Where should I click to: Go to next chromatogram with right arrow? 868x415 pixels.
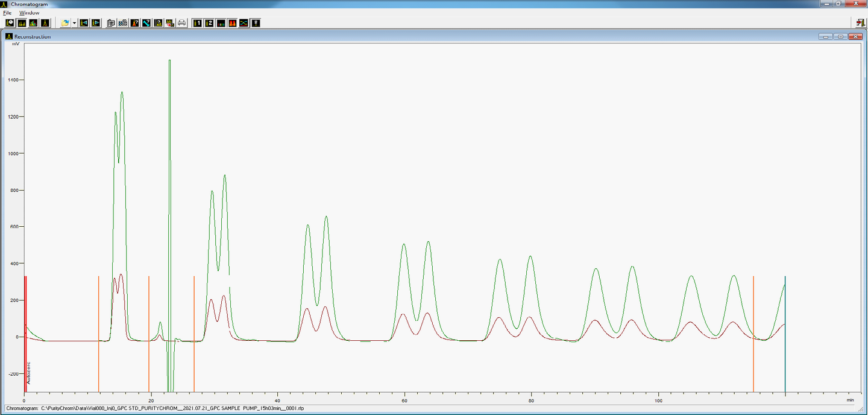95,23
